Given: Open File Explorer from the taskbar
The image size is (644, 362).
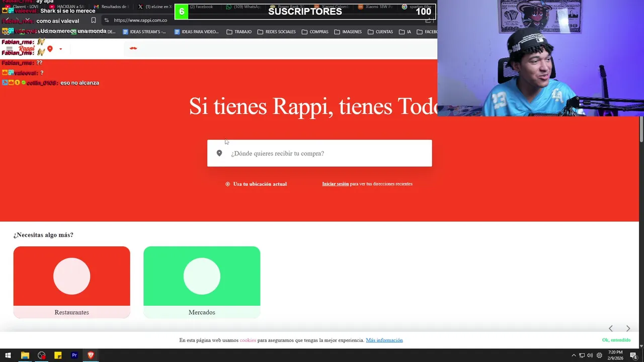Looking at the screenshot, I should 25,355.
